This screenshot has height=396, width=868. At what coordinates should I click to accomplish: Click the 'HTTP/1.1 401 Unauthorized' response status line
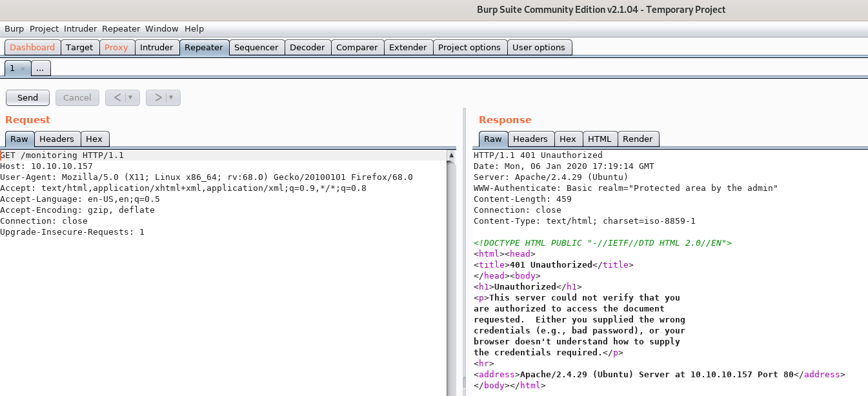pyautogui.click(x=538, y=155)
